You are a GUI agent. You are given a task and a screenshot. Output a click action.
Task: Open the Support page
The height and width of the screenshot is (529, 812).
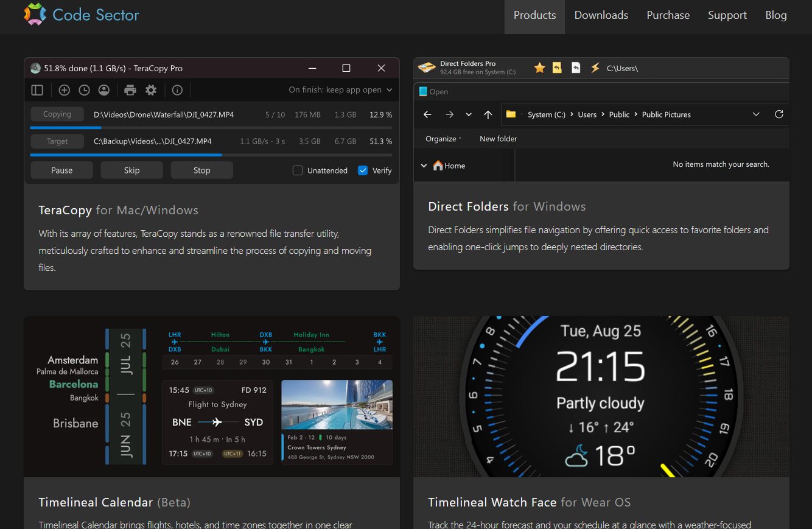tap(727, 15)
